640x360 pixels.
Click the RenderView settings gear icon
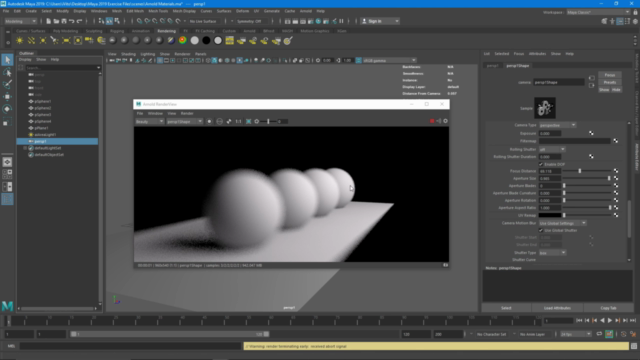(445, 121)
